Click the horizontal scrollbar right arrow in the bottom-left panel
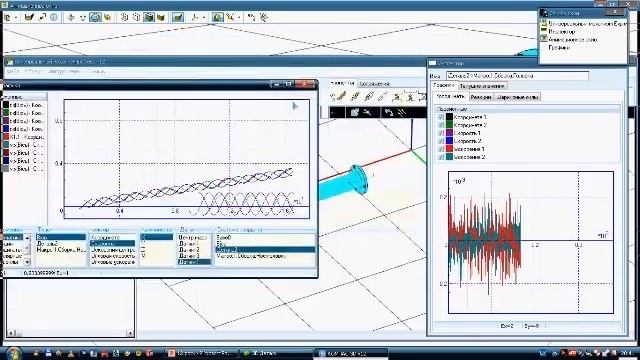 (130, 333)
